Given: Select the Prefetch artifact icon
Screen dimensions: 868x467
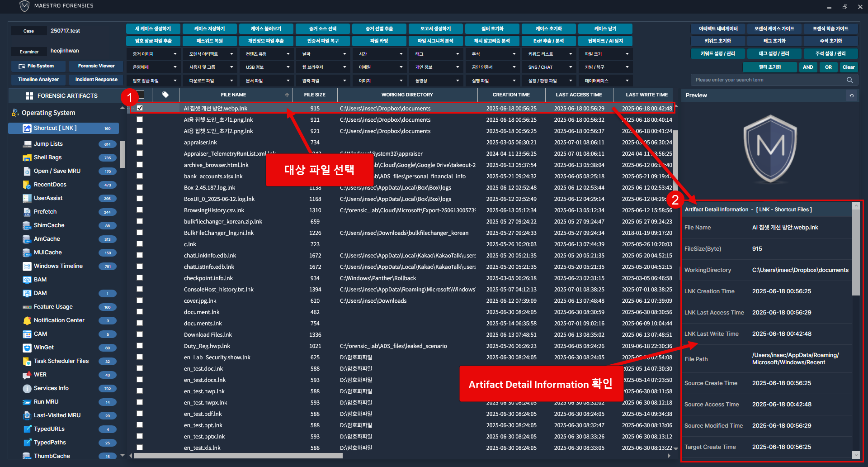Looking at the screenshot, I should pyautogui.click(x=27, y=212).
